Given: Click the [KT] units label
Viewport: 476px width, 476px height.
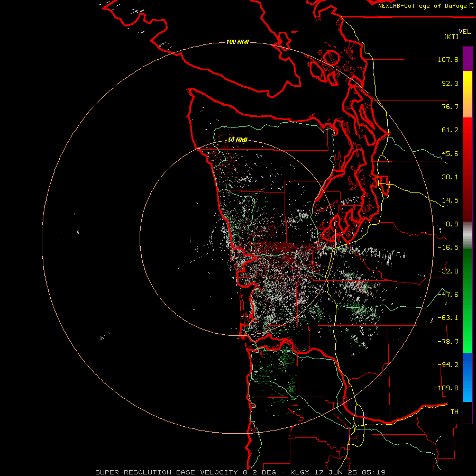Looking at the screenshot, I should coord(452,36).
